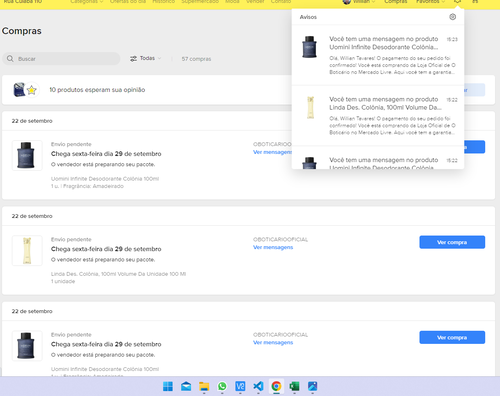
Task: Click the star icon in opinion banner
Action: point(32,90)
